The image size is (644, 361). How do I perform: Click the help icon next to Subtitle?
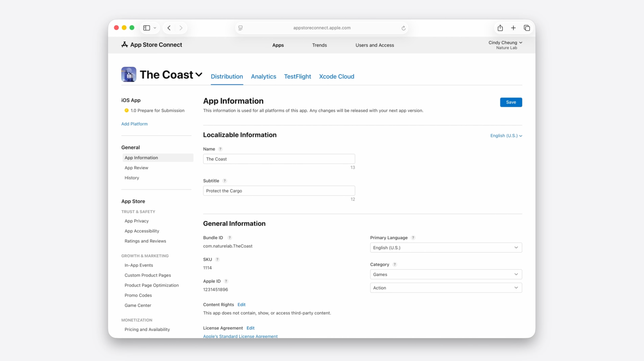[x=224, y=181]
